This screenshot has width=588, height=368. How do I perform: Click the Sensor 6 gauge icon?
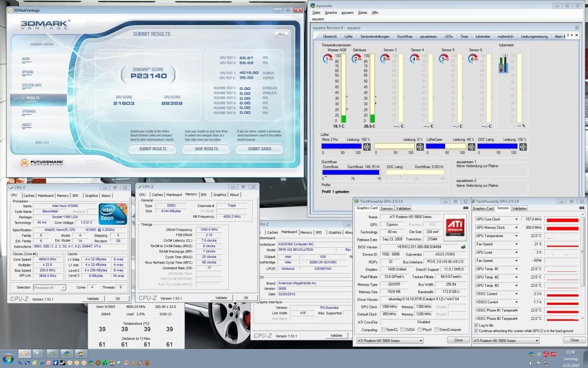[472, 59]
